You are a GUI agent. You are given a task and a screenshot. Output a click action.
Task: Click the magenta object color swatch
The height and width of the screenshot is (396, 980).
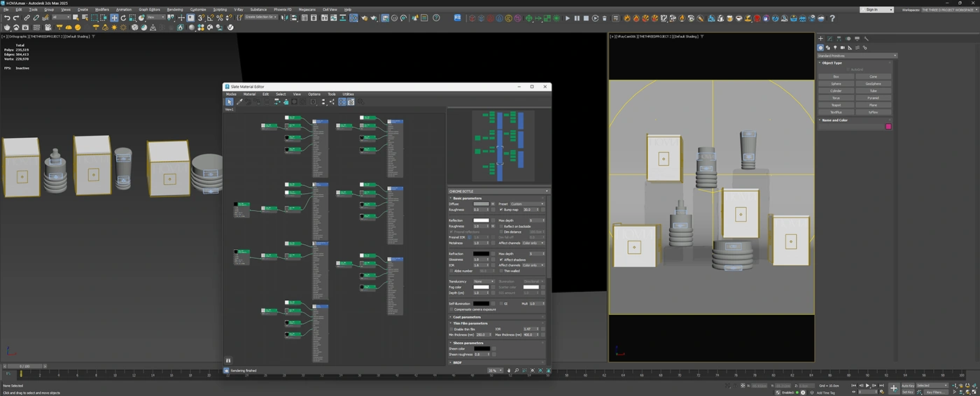click(x=888, y=127)
